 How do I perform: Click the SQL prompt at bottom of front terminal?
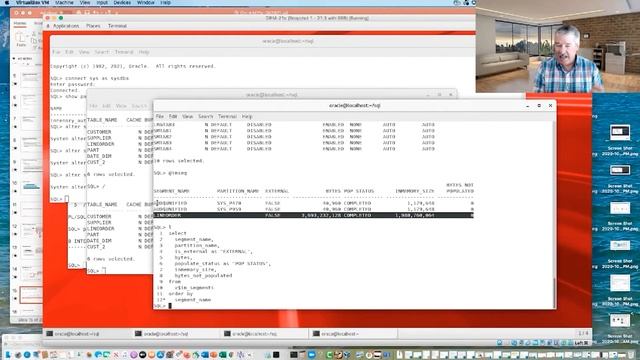[x=160, y=306]
